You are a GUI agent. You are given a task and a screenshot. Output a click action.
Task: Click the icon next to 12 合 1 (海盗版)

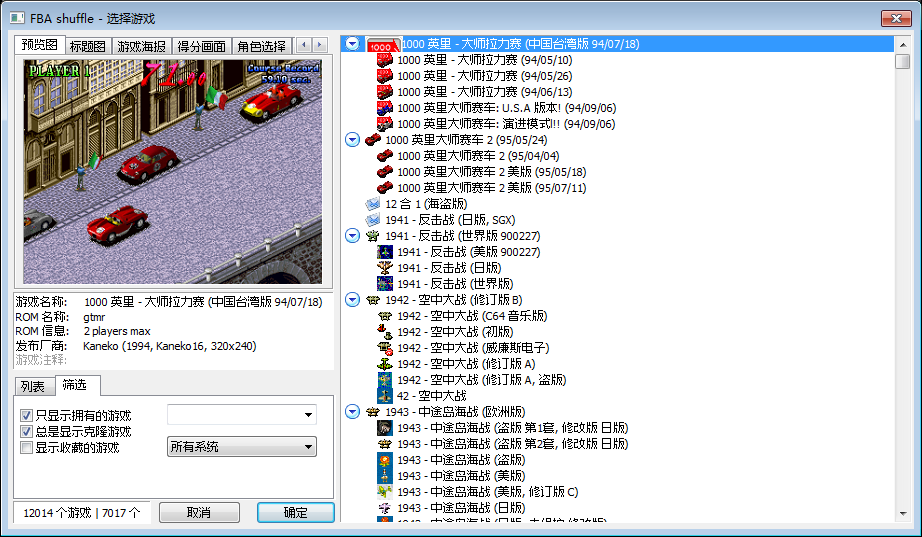click(373, 204)
